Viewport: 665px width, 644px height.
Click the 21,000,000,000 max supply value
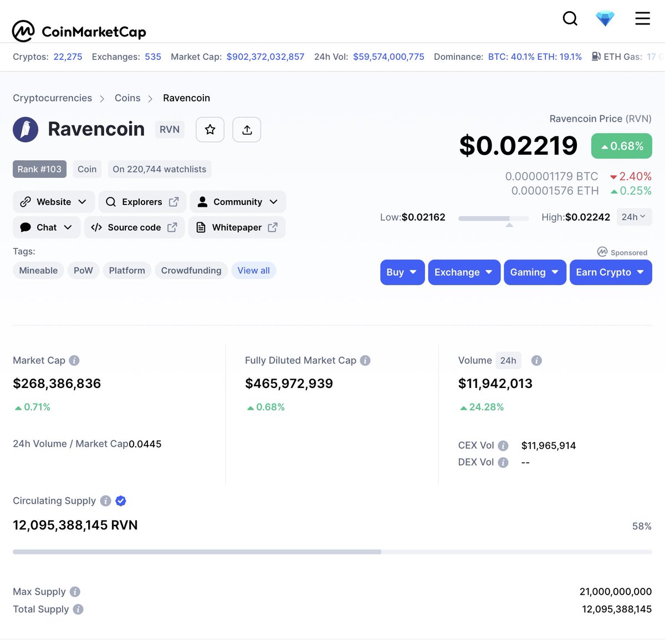616,592
